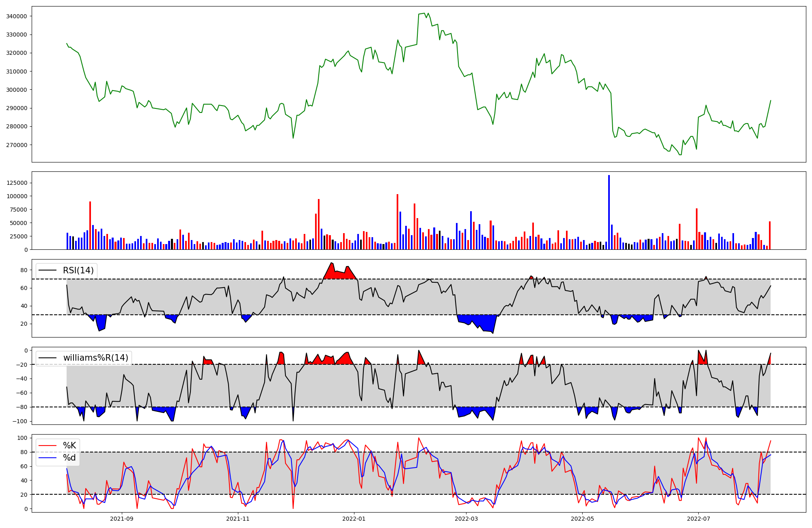Screen dimensions: 812x528
Task: Click the 2021-09 x-axis date label
Action: [x=122, y=519]
